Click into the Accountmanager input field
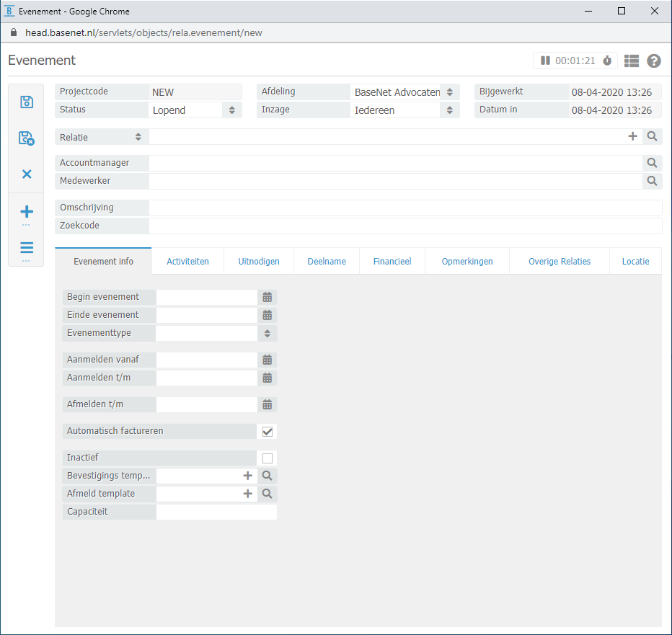672x635 pixels. (x=396, y=163)
